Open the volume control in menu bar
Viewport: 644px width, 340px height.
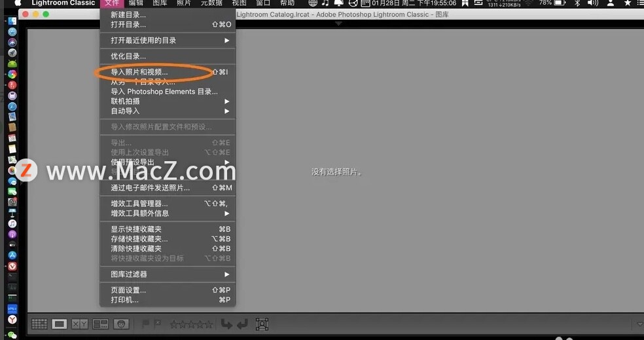coord(593,3)
